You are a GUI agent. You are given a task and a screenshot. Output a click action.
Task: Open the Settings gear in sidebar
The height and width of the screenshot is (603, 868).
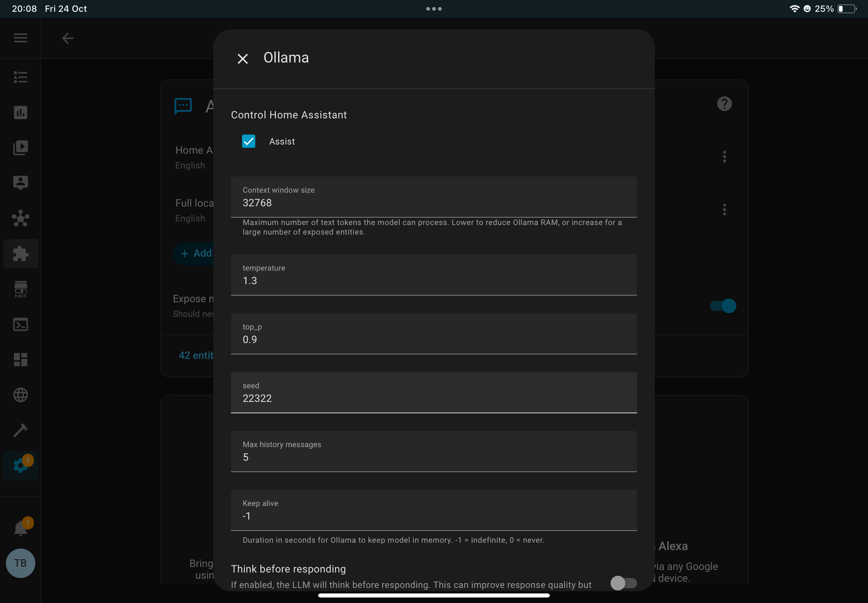pos(20,465)
